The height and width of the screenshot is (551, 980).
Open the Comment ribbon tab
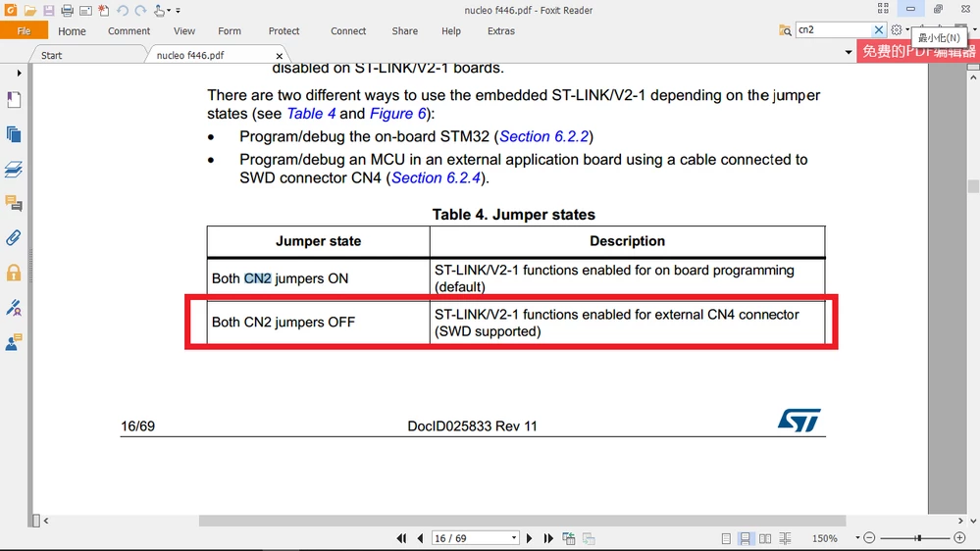coord(129,30)
